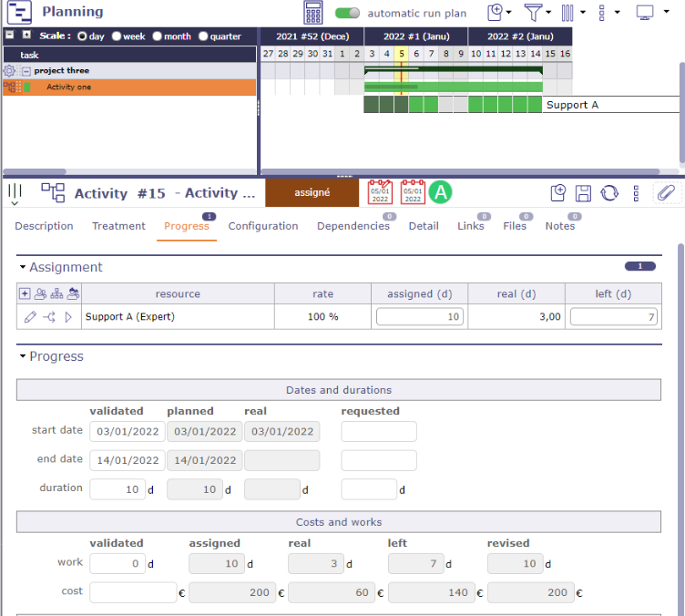Select the week scale radio button
Viewport: 685px width, 616px height.
point(115,36)
